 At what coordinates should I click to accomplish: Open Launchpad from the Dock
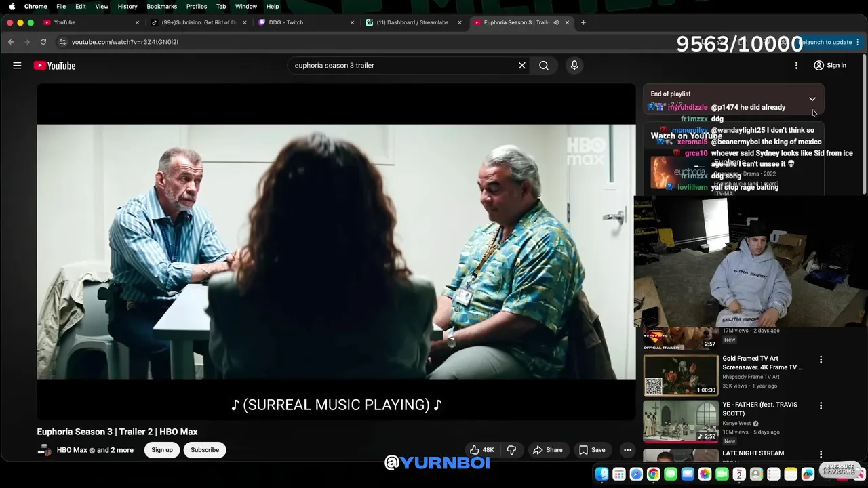click(x=619, y=474)
